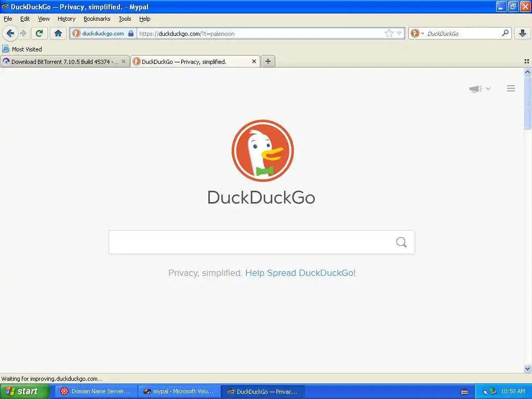
Task: Click the DuckDuckGo wordmark text
Action: tap(261, 197)
